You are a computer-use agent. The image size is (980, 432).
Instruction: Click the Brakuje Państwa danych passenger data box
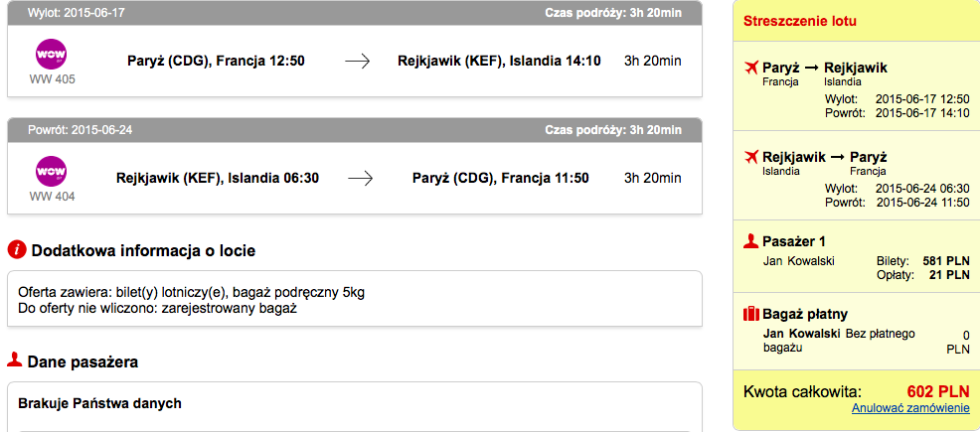(355, 406)
